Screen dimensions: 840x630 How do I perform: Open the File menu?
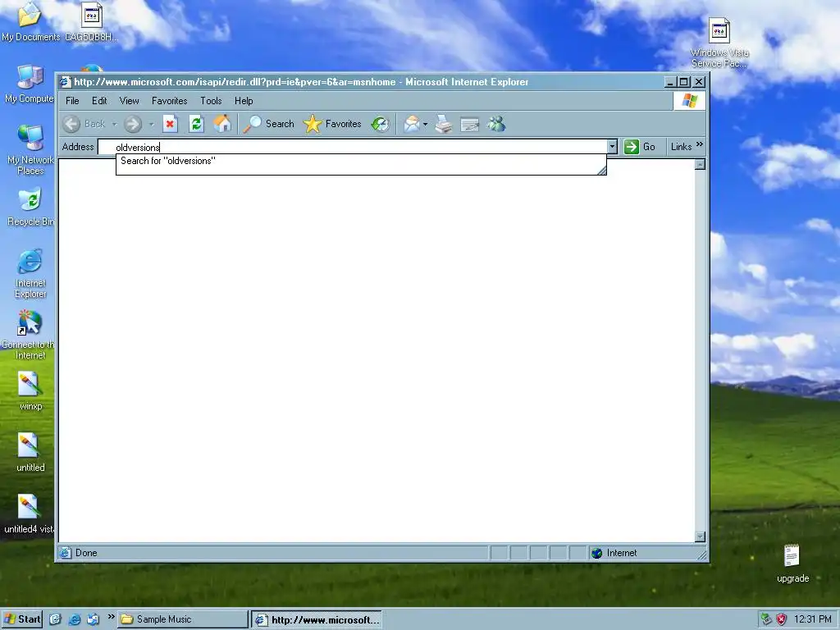click(72, 101)
